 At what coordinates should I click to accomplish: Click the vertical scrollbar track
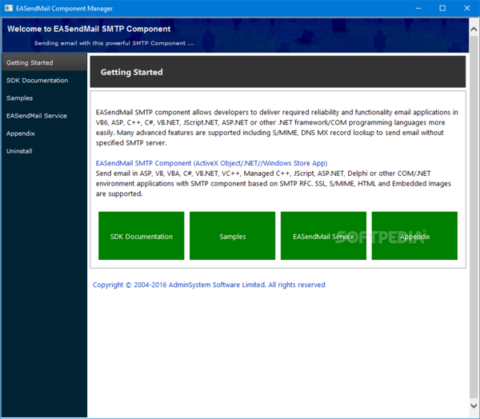474,217
